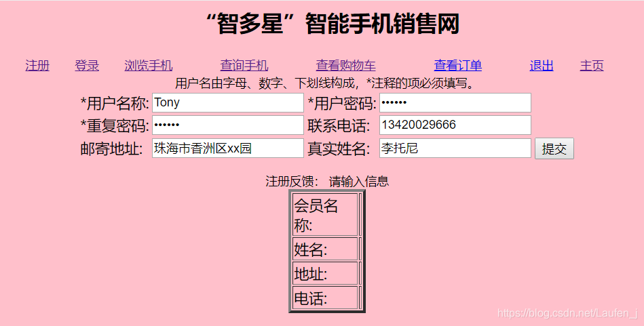Image resolution: width=644 pixels, height=326 pixels.
Task: Click the 注册反馈: label
Action: (292, 181)
